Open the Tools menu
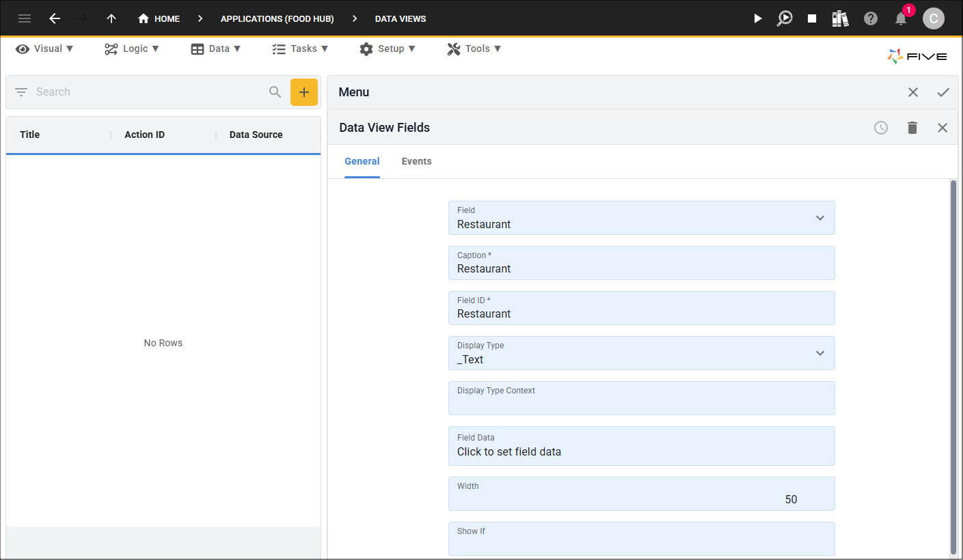 [474, 48]
